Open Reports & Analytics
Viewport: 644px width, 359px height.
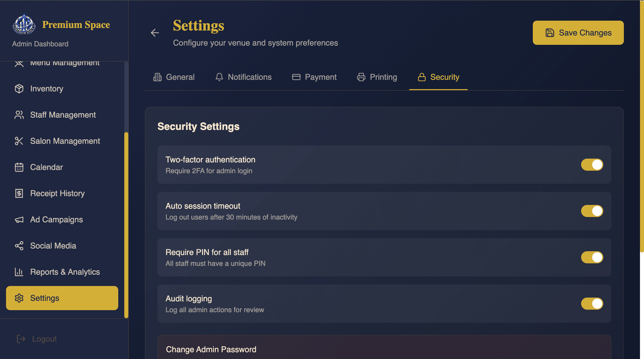pyautogui.click(x=62, y=272)
